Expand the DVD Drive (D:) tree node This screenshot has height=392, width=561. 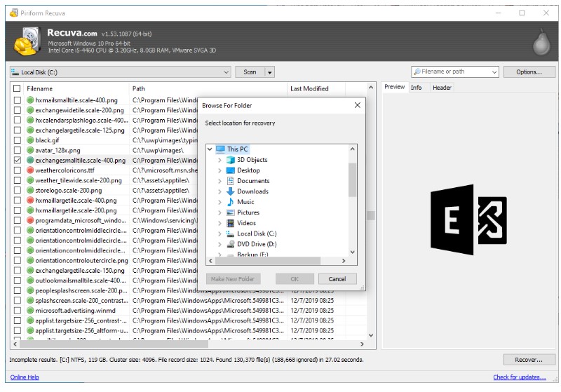[219, 244]
